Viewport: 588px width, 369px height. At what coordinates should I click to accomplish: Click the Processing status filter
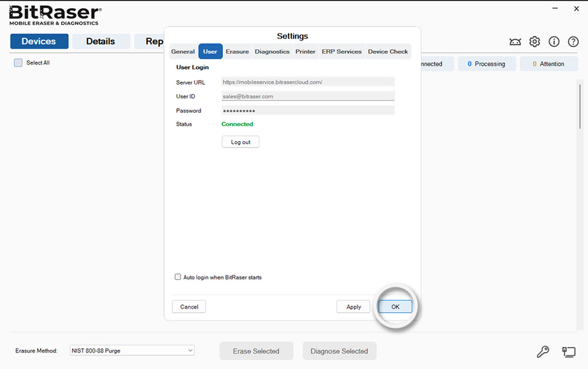point(487,63)
